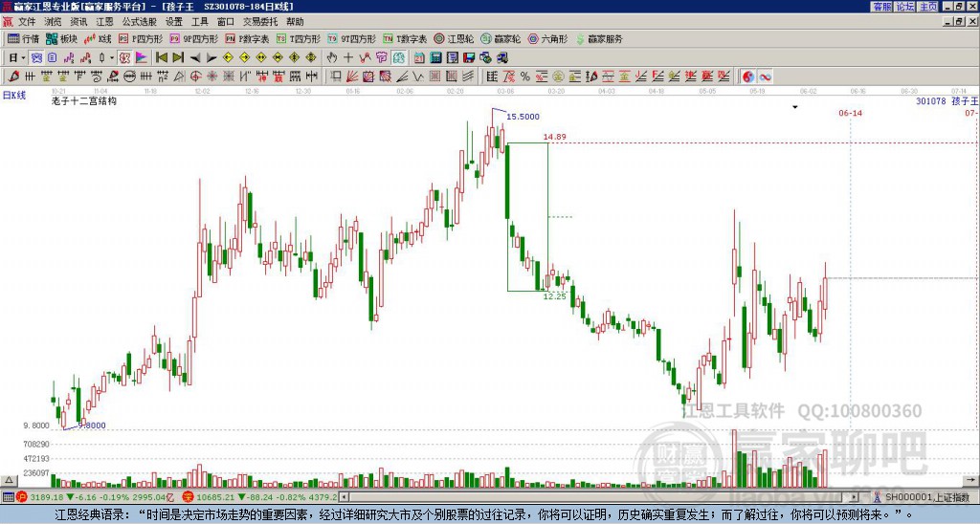Jump to first bar with green start arrow
This screenshot has height=524, width=980.
pyautogui.click(x=161, y=57)
